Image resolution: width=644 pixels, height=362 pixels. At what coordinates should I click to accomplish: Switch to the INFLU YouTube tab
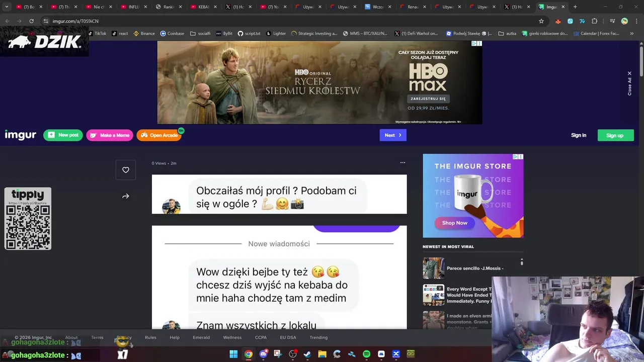point(133,7)
